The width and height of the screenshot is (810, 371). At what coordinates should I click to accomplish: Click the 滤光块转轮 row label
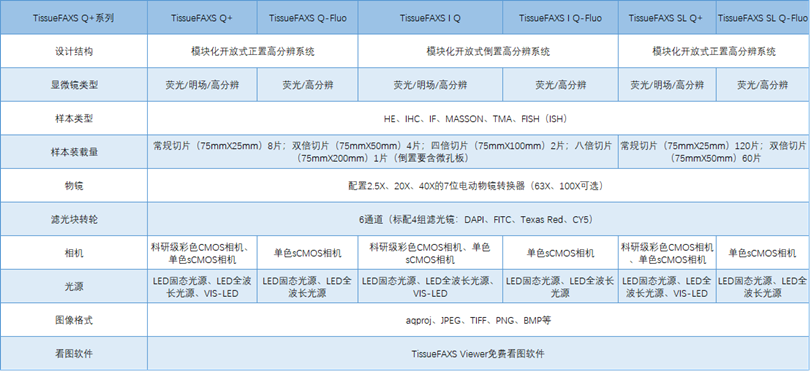[x=74, y=219]
